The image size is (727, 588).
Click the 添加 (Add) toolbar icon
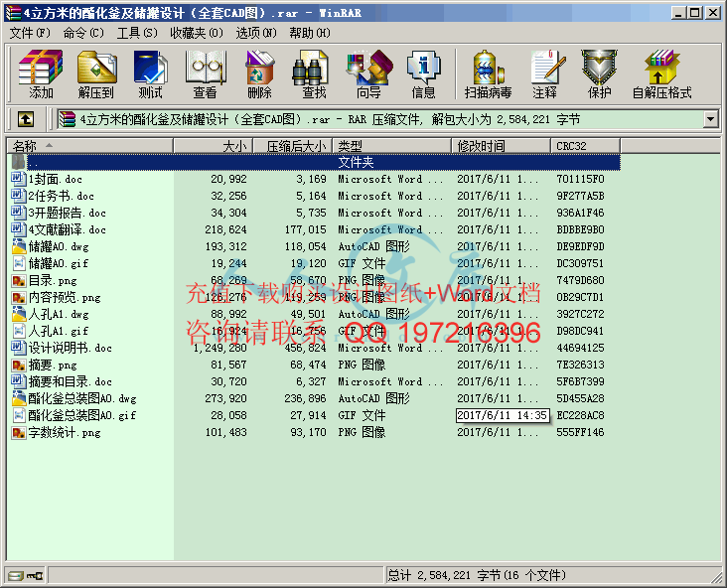(x=41, y=74)
